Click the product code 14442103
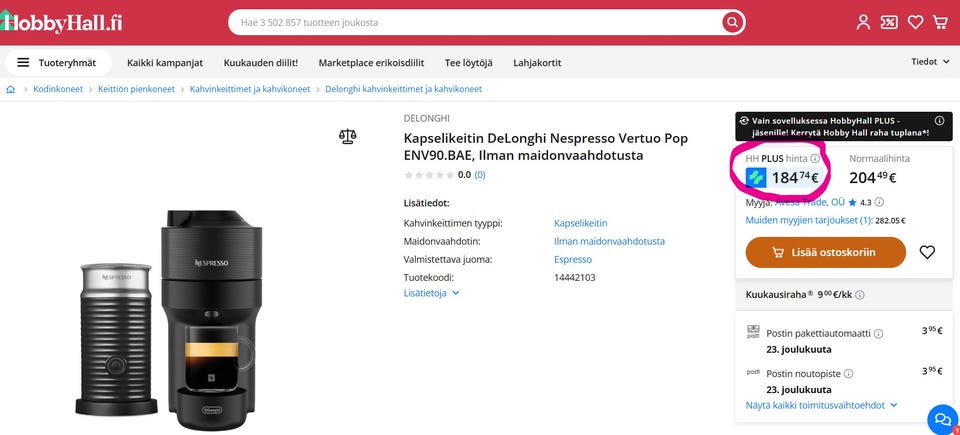This screenshot has height=435, width=960. point(575,278)
